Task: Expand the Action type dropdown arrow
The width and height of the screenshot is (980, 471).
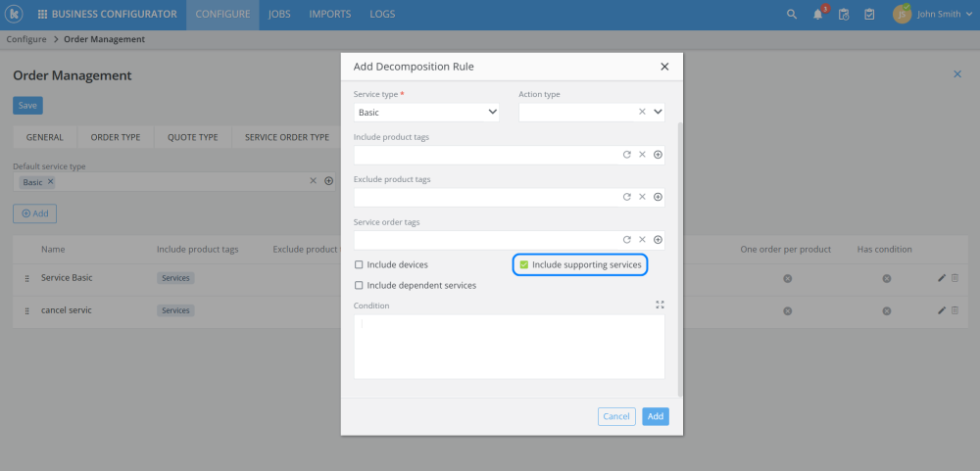Action: 659,112
